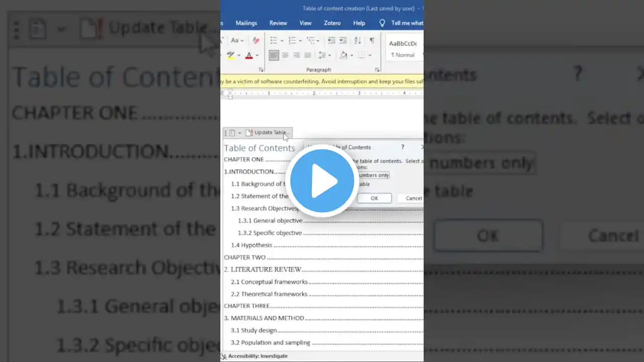Toggle the show paragraph marks button

coord(372,40)
